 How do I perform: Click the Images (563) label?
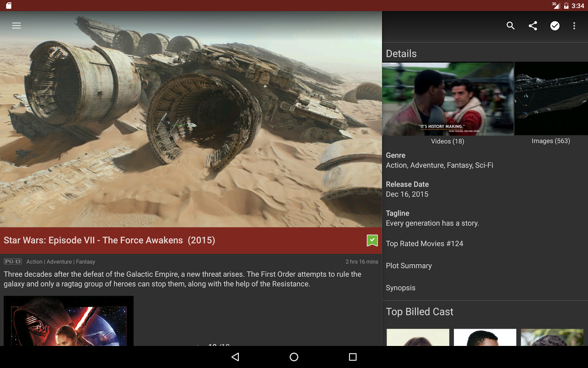pyautogui.click(x=551, y=141)
